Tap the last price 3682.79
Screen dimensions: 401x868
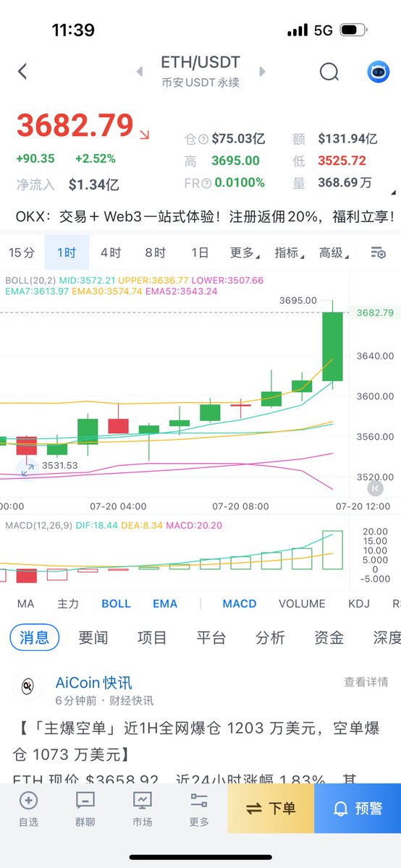coord(75,126)
